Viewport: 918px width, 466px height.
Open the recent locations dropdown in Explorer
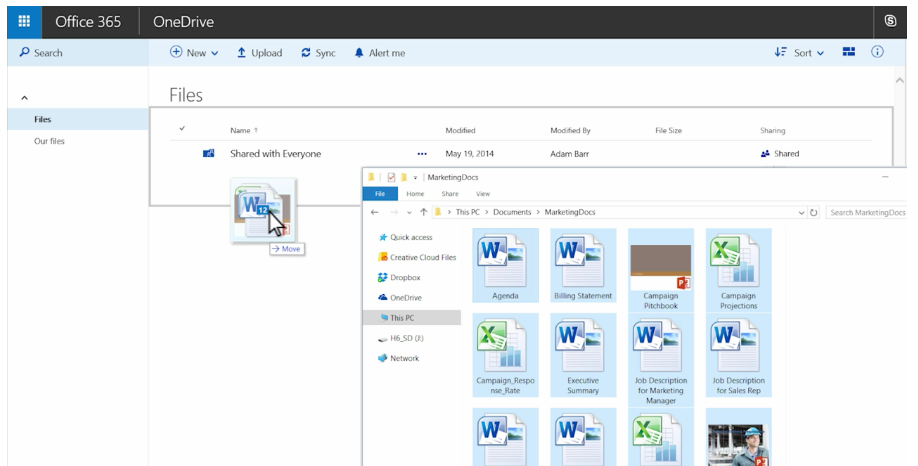pos(409,213)
